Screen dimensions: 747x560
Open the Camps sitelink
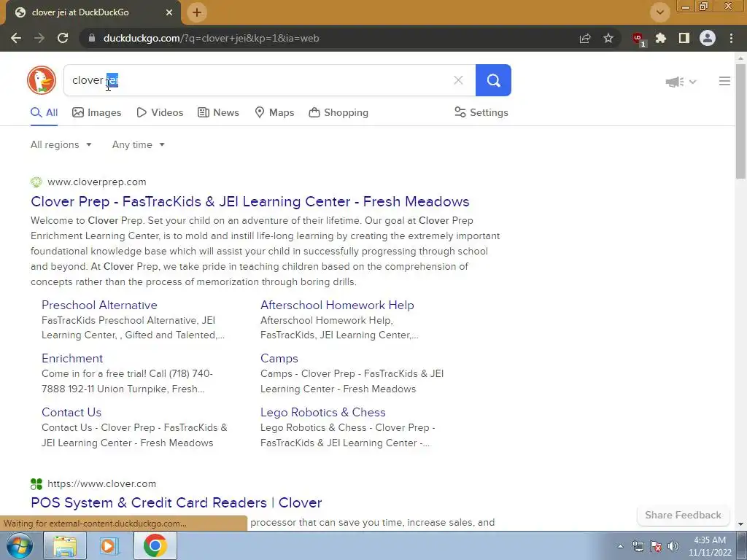point(279,359)
